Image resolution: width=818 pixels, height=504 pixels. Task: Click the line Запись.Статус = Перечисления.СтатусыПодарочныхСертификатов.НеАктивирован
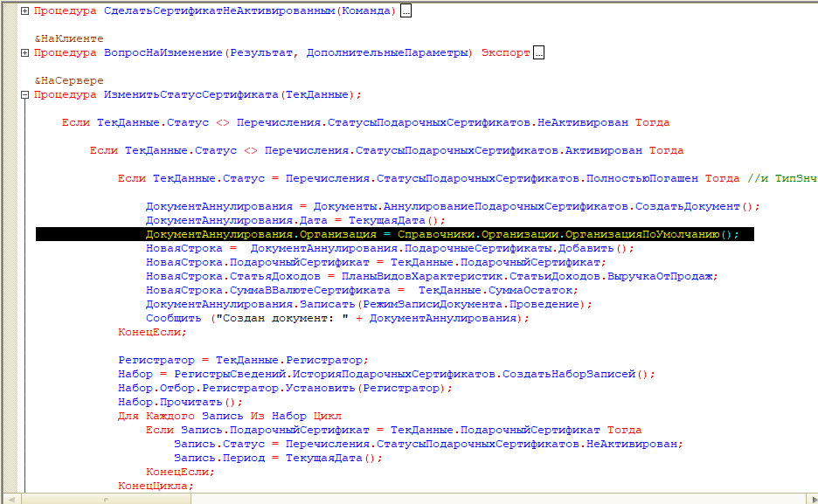(428, 444)
